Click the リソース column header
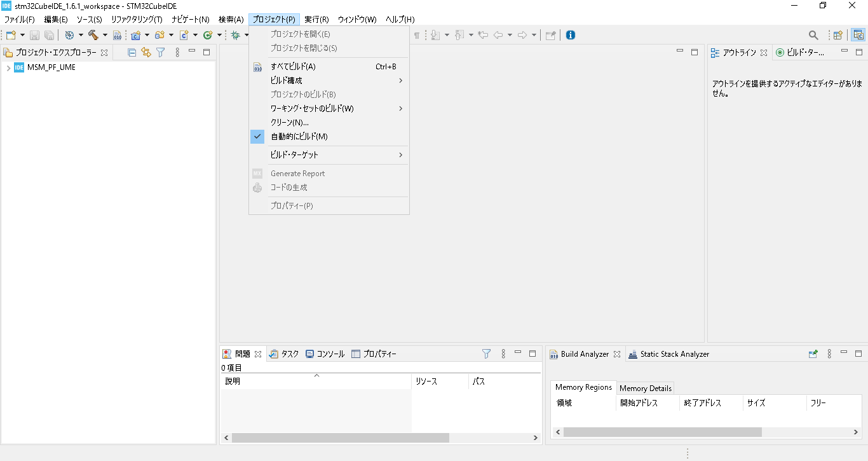The image size is (868, 461). click(x=440, y=382)
